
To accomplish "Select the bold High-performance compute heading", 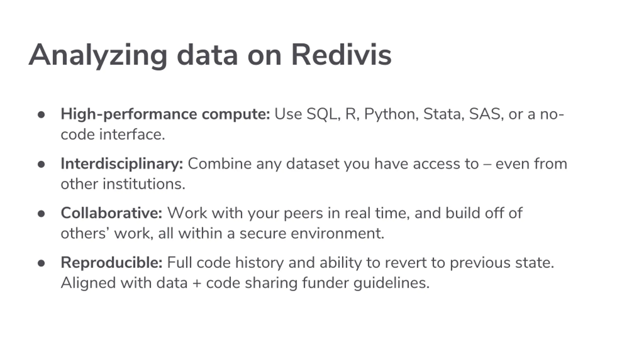I will point(166,114).
